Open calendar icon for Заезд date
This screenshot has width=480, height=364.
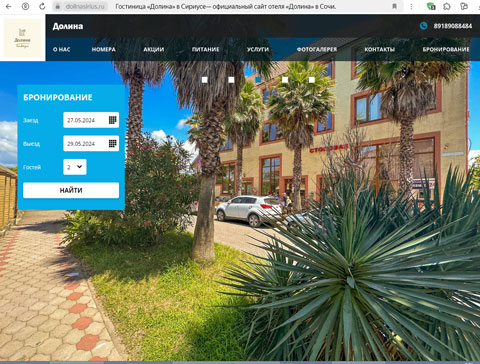(113, 120)
